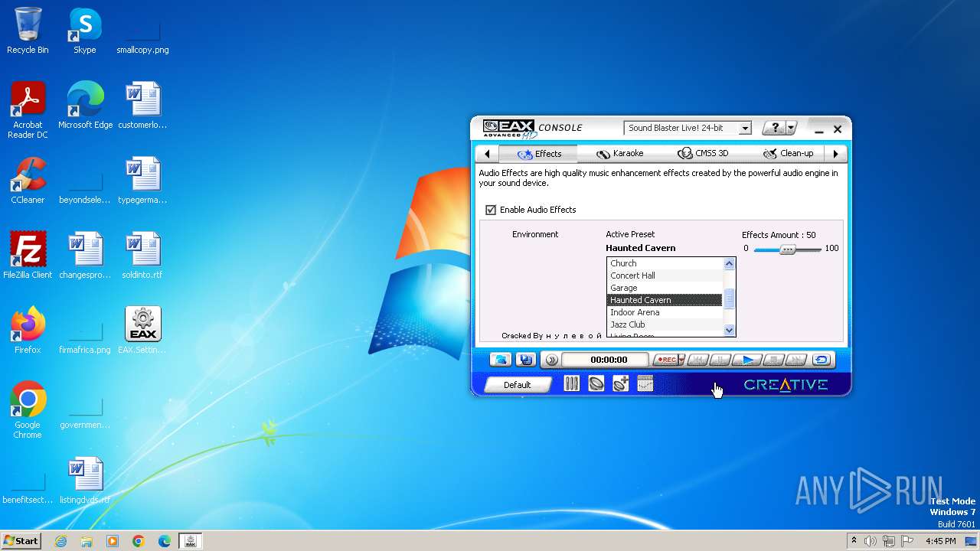Expand the help button dropdown arrow
Screen dimensions: 980x551
click(x=792, y=128)
